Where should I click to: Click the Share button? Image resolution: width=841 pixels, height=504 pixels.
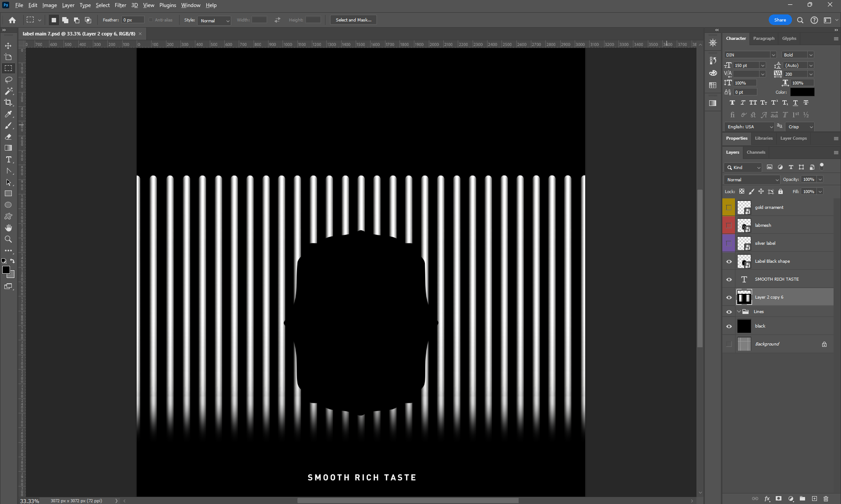tap(780, 20)
